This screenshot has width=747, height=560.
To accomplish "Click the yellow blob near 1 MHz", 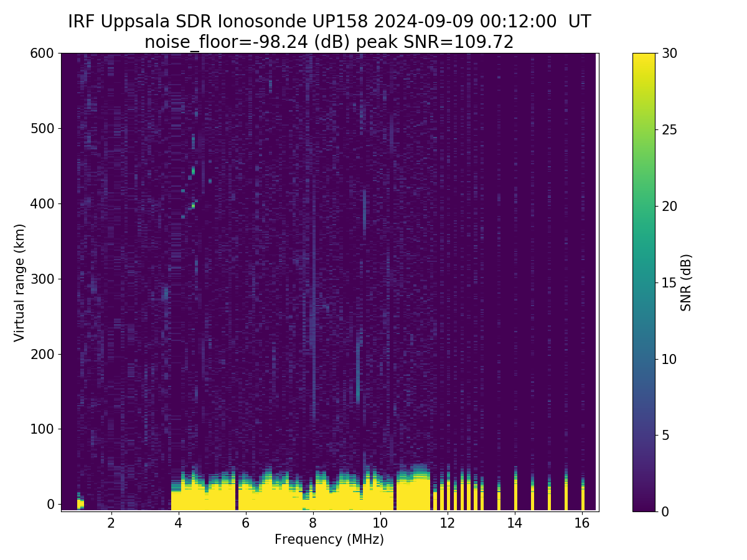I will [80, 502].
